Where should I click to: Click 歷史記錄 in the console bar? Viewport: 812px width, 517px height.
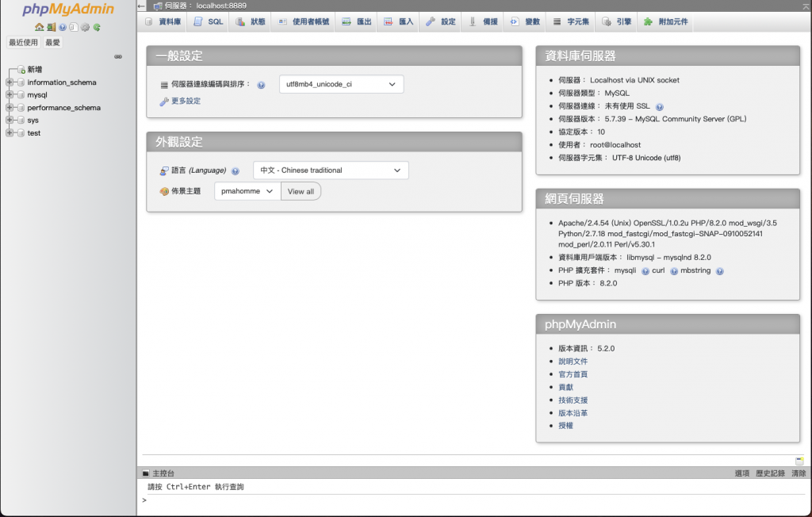769,473
